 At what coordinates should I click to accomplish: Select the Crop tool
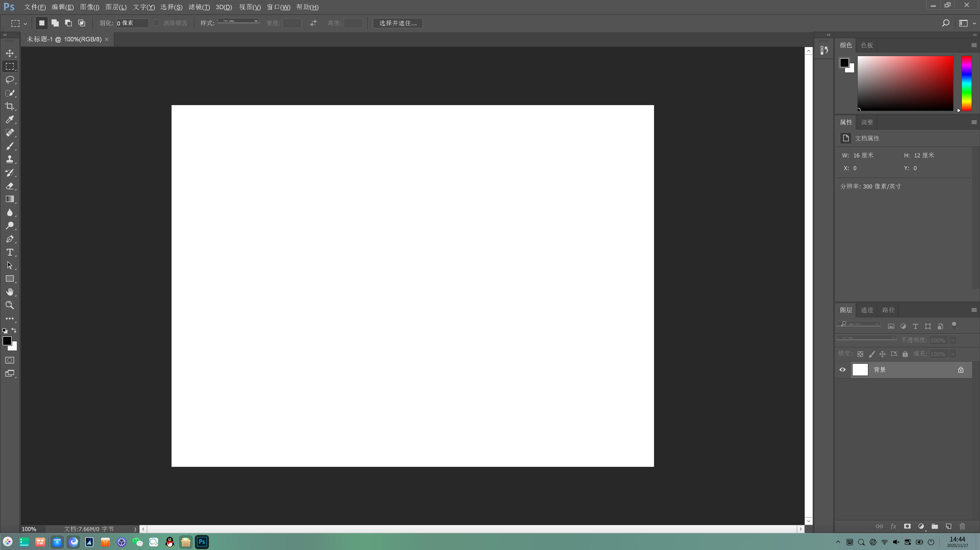[x=10, y=106]
